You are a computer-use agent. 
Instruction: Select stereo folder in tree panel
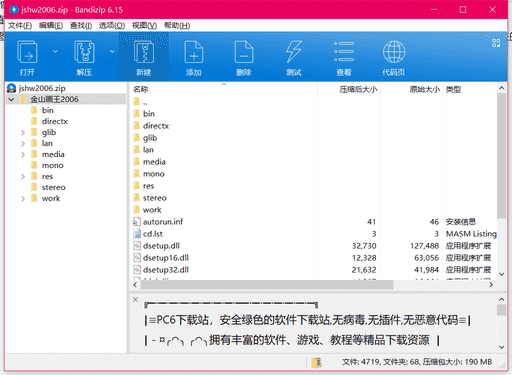53,188
